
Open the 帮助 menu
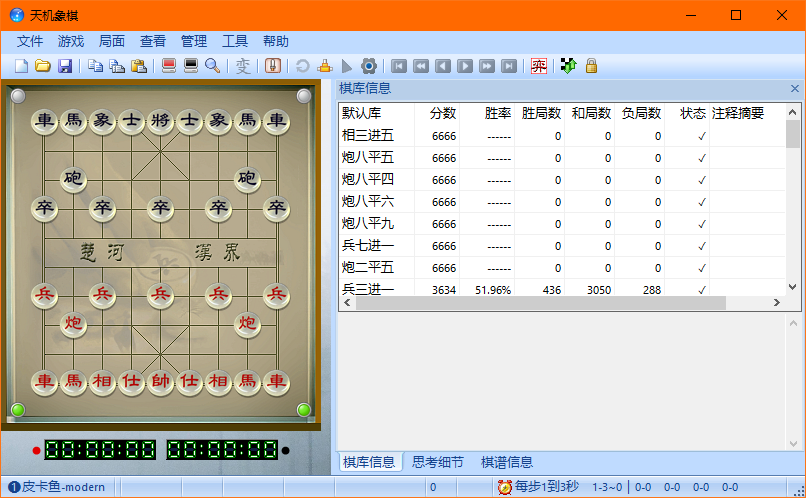[x=276, y=41]
